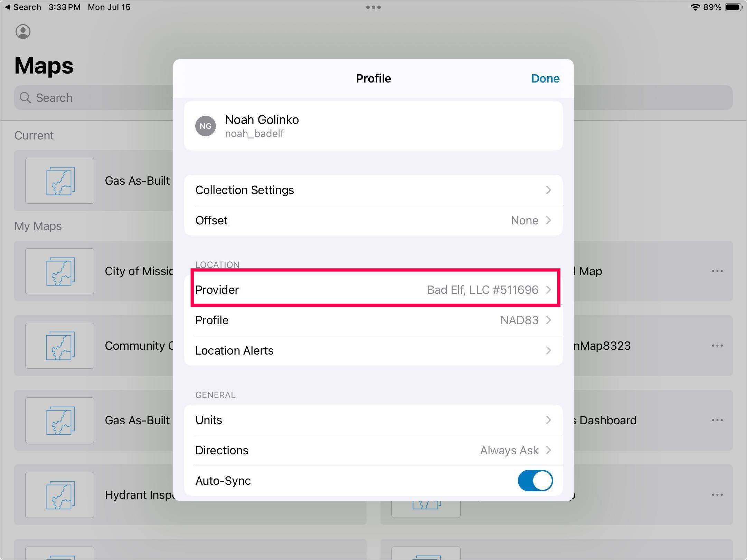Expand Collection Settings chevron

click(x=548, y=190)
